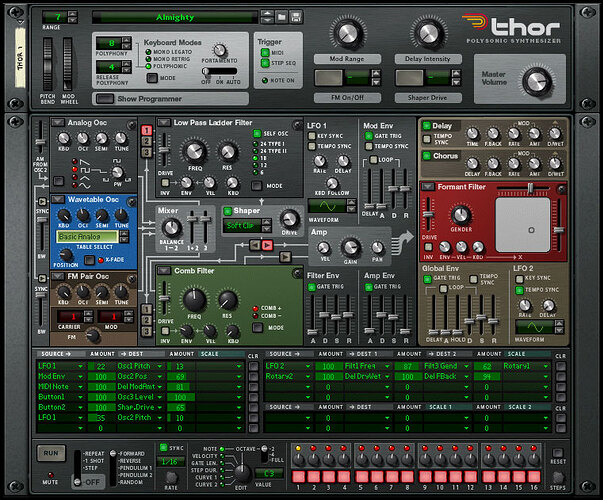Click the Pitch Bend wheel
The height and width of the screenshot is (500, 603).
tap(47, 64)
